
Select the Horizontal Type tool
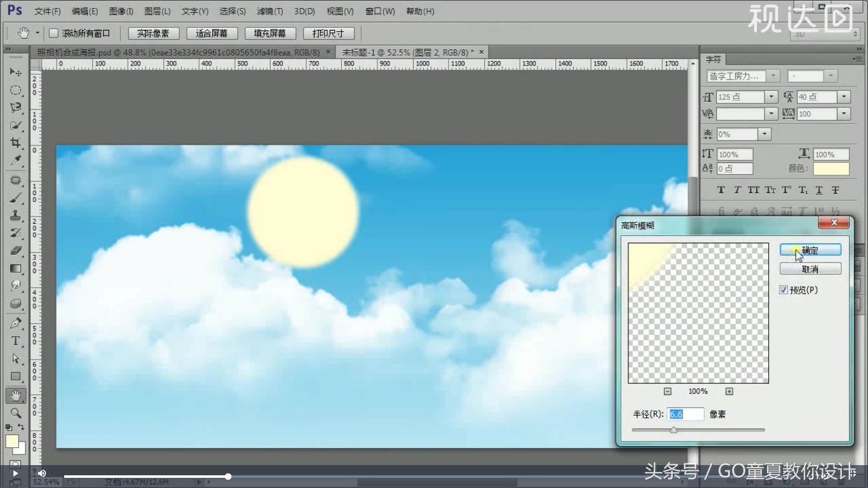coord(16,341)
